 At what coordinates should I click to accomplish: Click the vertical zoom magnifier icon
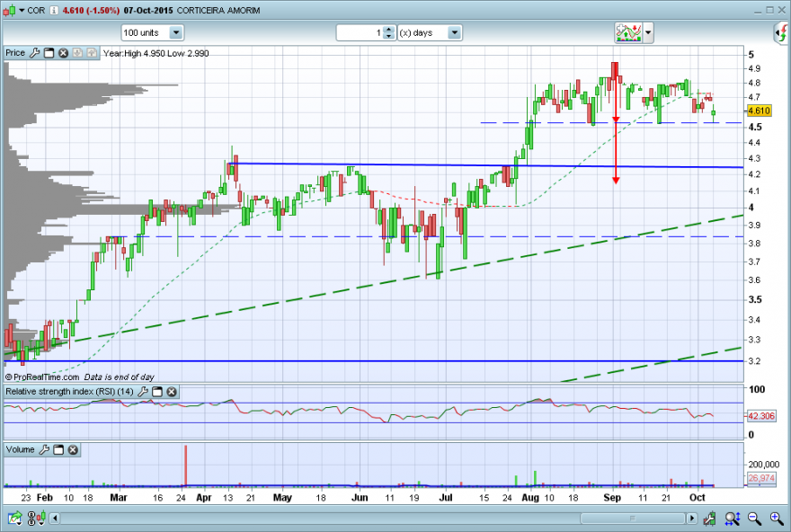[732, 518]
